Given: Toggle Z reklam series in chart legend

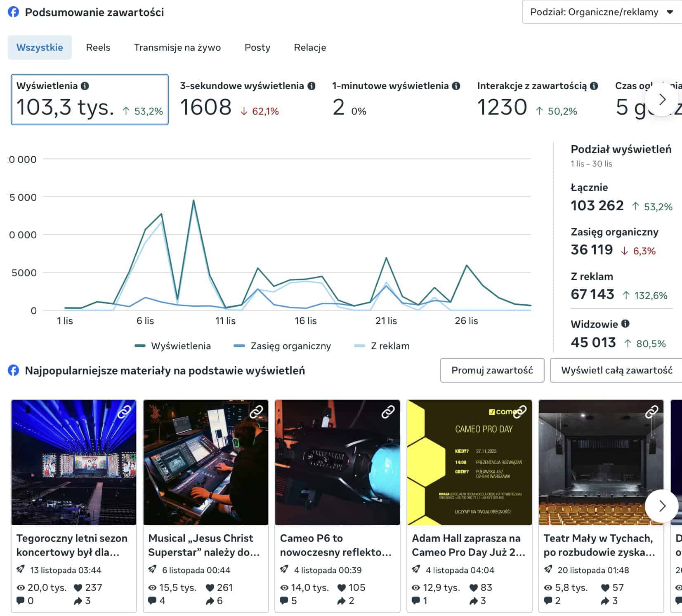Looking at the screenshot, I should click(382, 346).
